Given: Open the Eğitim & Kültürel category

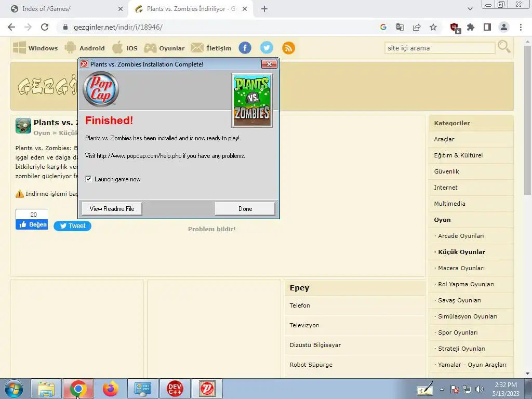Looking at the screenshot, I should tap(471, 155).
